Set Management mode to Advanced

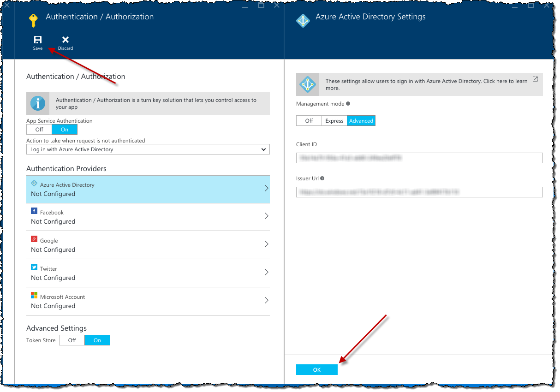point(361,121)
